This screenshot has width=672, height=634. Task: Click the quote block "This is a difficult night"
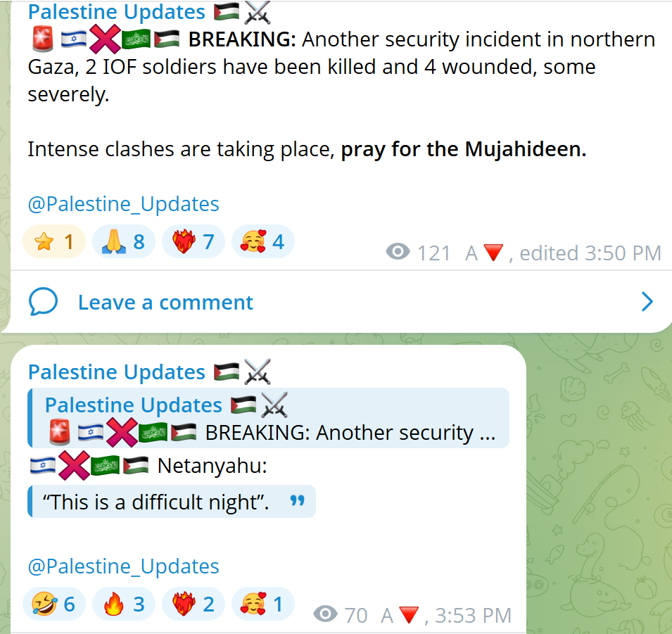pyautogui.click(x=172, y=502)
